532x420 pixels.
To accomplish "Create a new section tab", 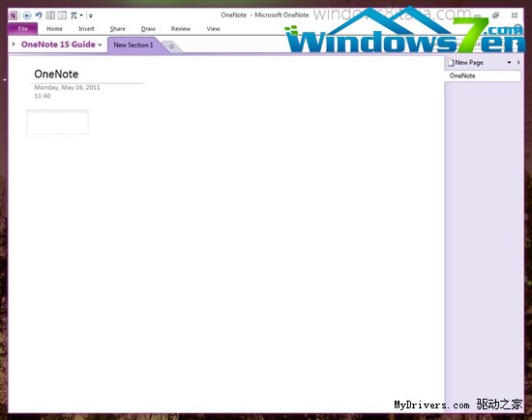I will tap(171, 46).
